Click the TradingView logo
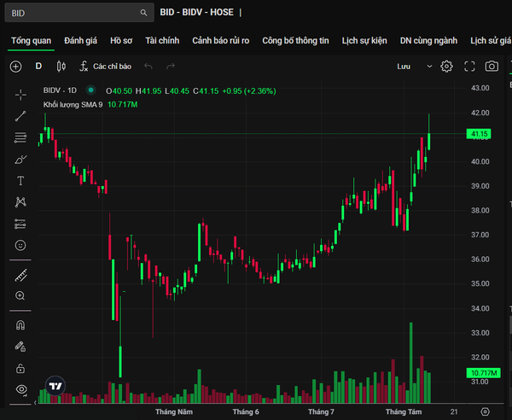 click(55, 386)
